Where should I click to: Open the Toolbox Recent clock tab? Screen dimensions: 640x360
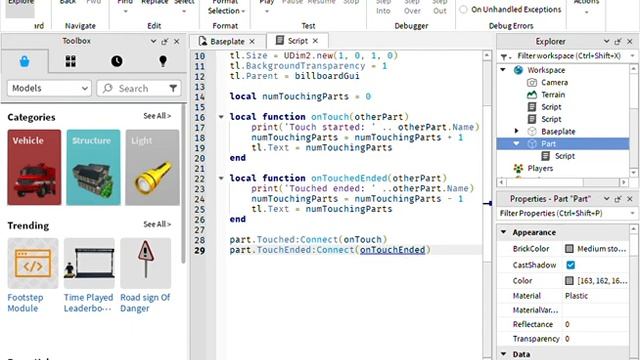coord(117,62)
